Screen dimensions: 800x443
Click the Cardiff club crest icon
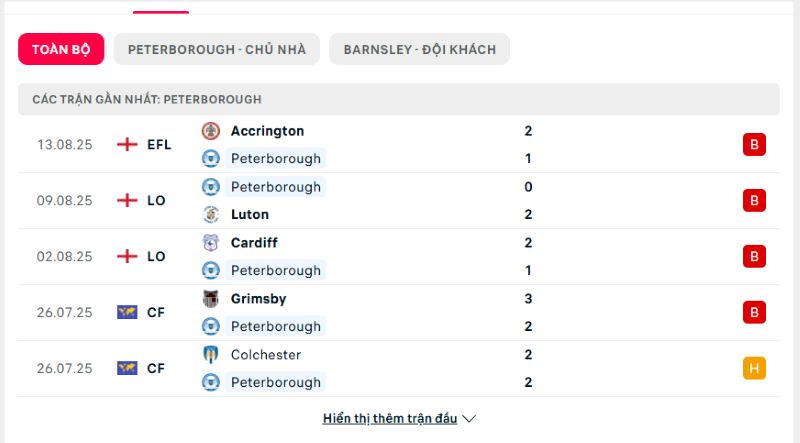pos(211,243)
